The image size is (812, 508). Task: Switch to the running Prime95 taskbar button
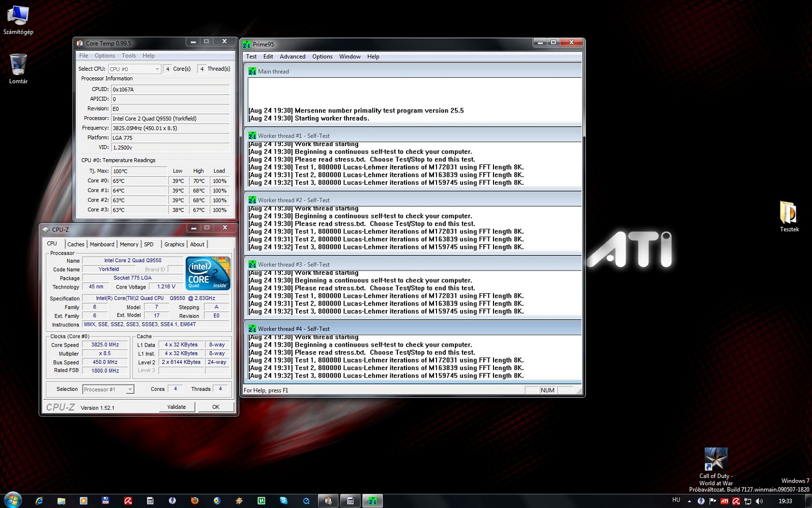[x=372, y=501]
